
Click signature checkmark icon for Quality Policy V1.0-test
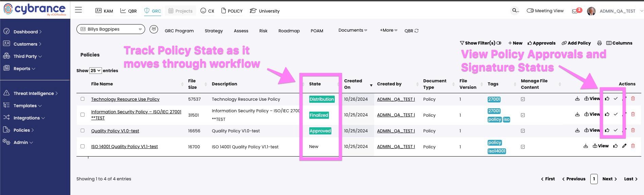[x=615, y=130]
